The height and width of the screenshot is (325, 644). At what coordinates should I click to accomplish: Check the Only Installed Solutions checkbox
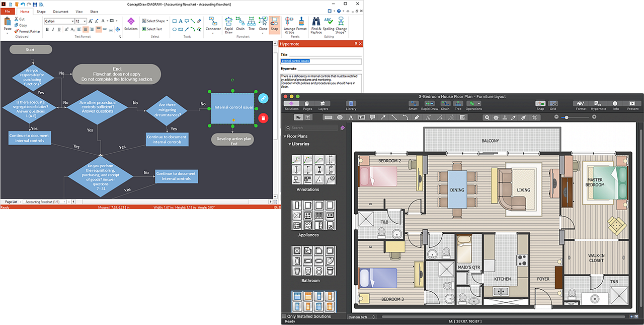point(284,316)
